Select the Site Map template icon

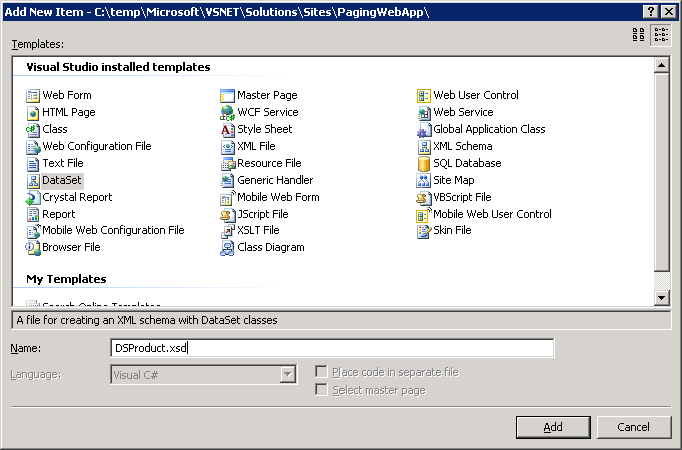[x=423, y=180]
